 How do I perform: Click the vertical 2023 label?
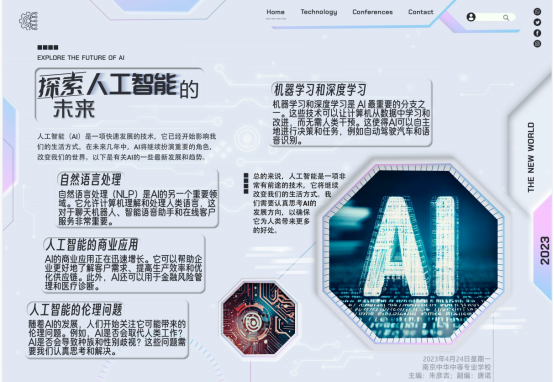(544, 251)
